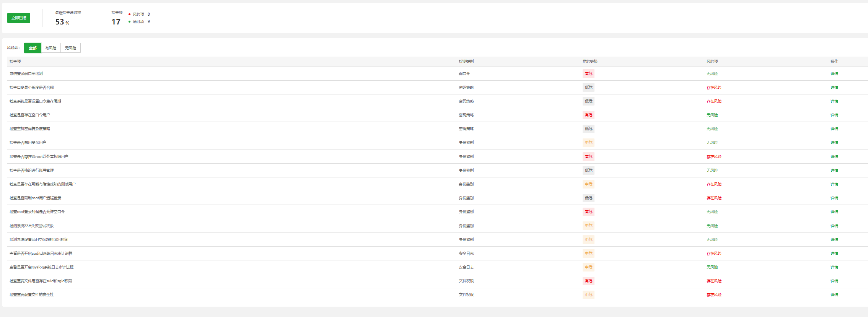The height and width of the screenshot is (317, 868).
Task: Open 详情 for 查看是否开启auditd系统日志审计进程
Action: click(x=834, y=254)
